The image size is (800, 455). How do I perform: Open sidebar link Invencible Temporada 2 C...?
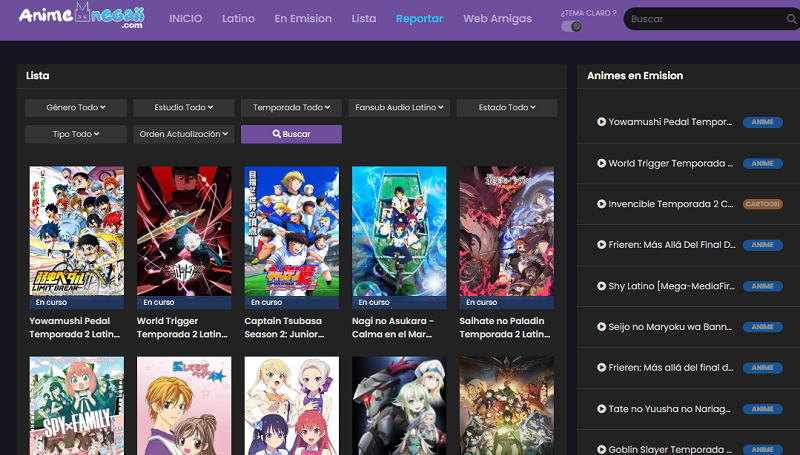point(670,204)
